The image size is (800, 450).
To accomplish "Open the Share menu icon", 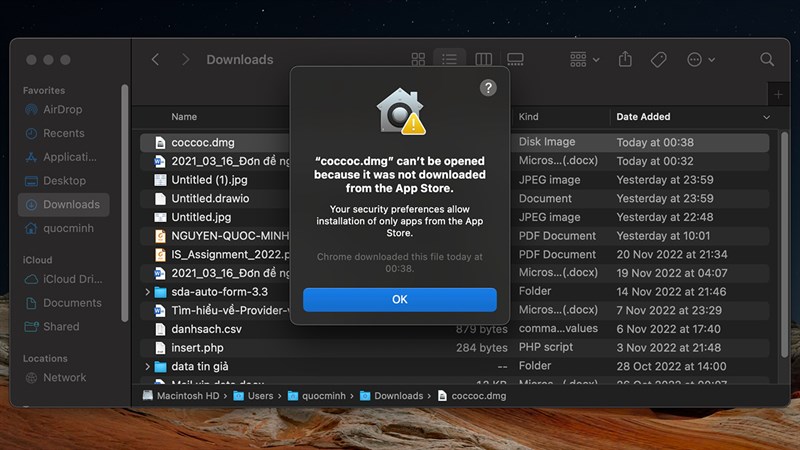I will 625,59.
